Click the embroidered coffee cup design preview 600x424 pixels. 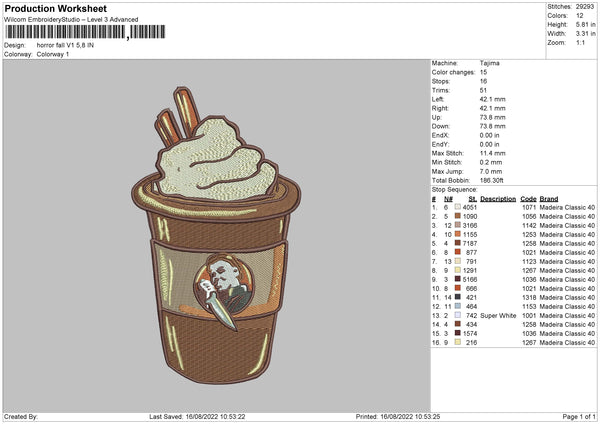point(216,236)
